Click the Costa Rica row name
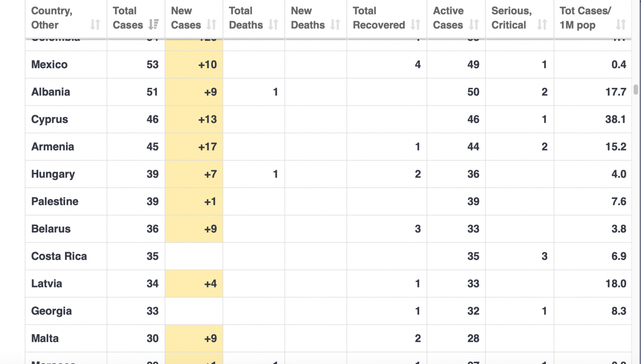 point(59,256)
